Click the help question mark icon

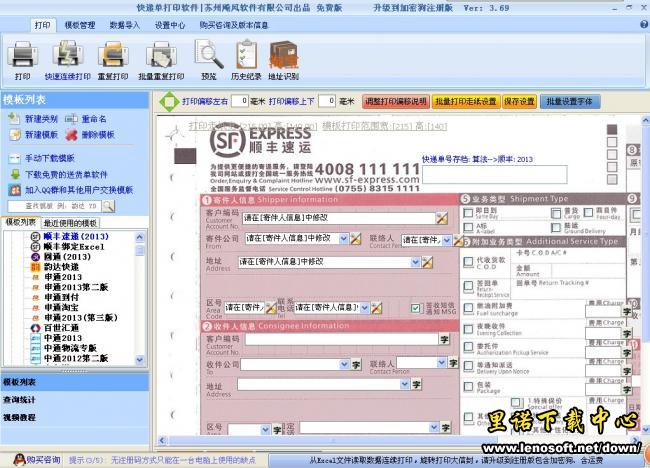[644, 25]
